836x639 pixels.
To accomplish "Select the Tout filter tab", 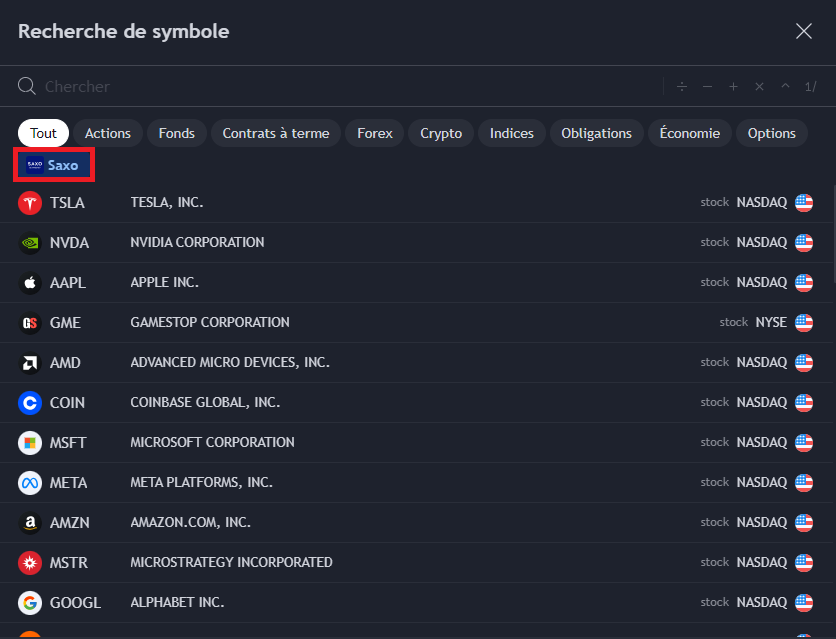I will pos(43,133).
